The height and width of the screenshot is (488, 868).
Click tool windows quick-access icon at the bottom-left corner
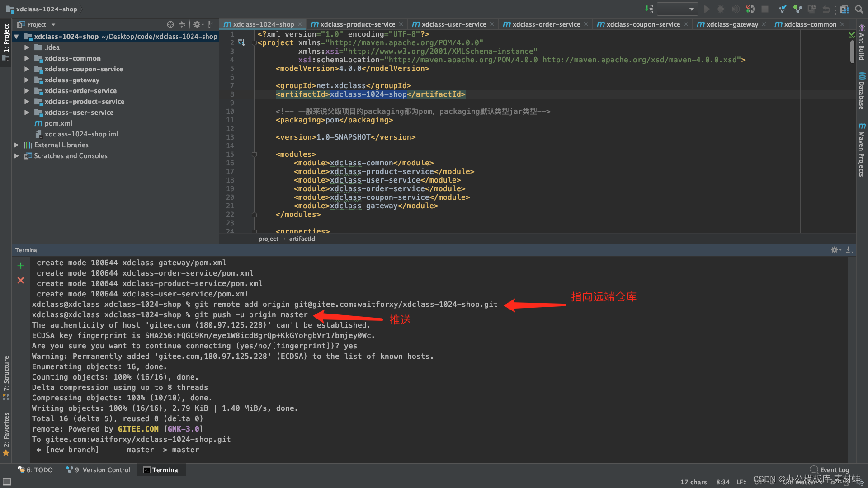coord(7,482)
